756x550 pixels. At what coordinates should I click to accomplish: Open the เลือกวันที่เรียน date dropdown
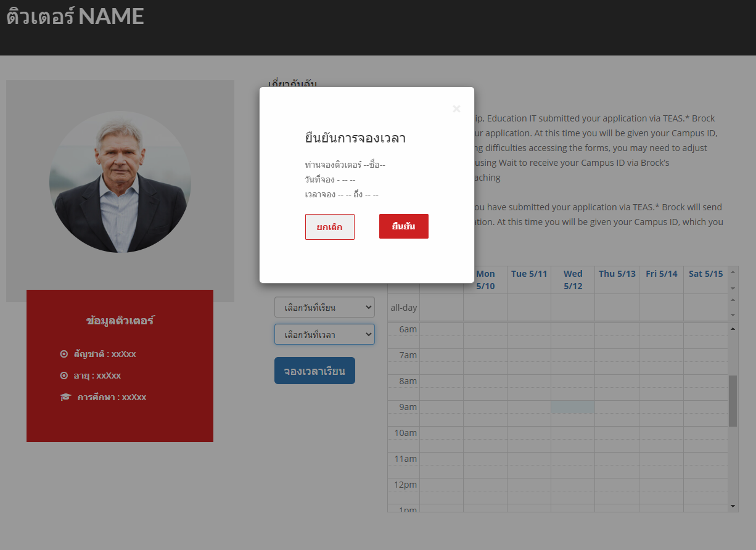click(x=324, y=307)
